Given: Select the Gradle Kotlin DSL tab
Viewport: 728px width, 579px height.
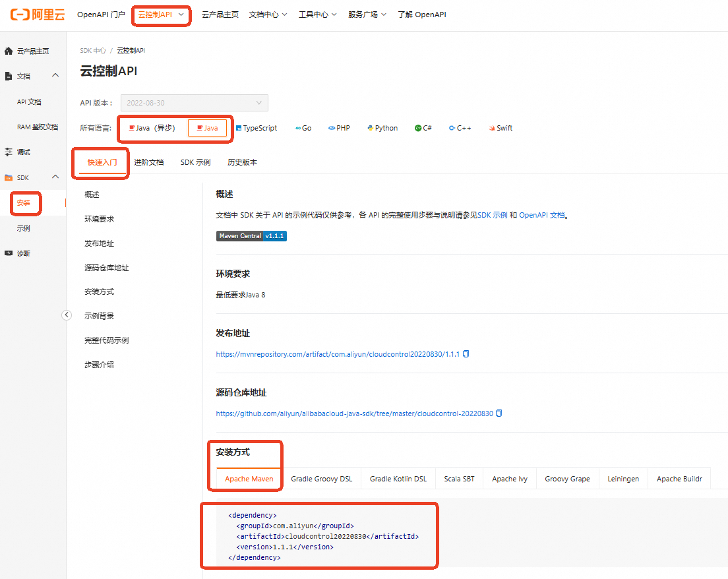Looking at the screenshot, I should click(x=398, y=479).
